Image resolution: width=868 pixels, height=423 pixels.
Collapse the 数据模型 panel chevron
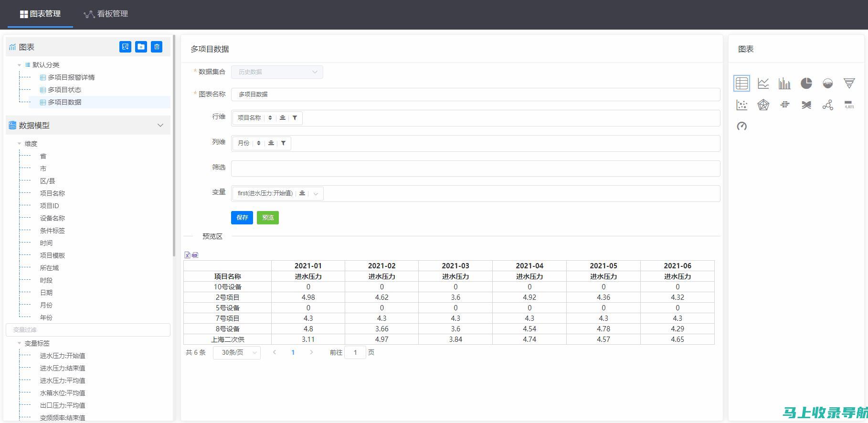click(x=160, y=125)
